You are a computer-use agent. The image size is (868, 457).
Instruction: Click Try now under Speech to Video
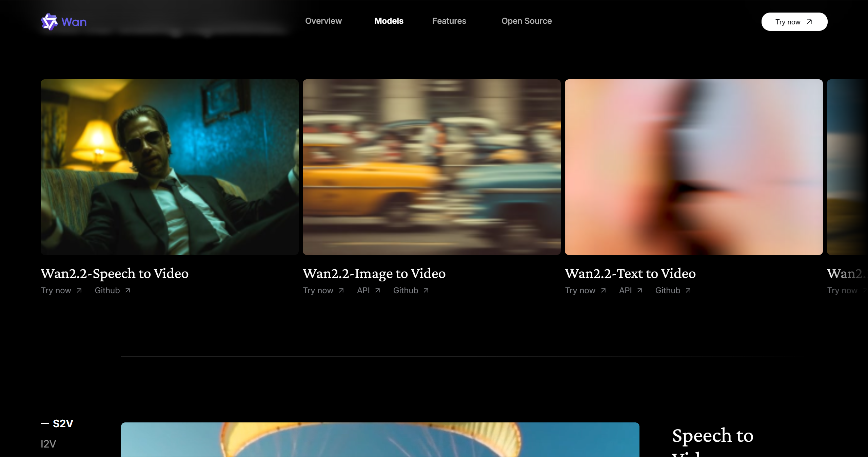point(56,291)
